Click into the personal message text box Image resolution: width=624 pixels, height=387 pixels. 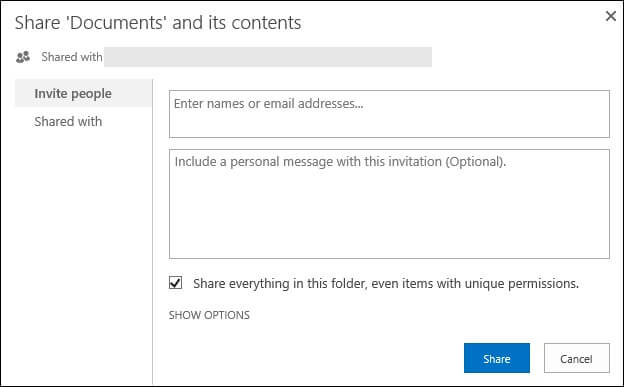point(389,204)
